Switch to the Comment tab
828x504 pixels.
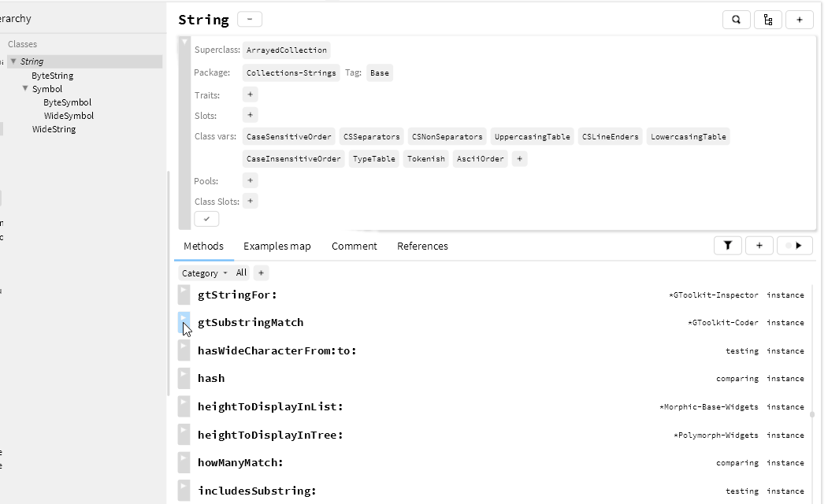point(354,246)
